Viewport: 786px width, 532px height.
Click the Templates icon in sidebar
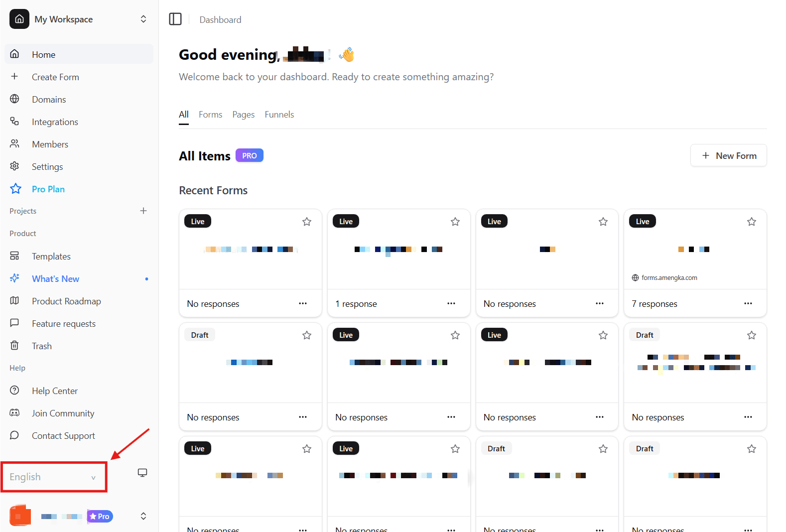tap(14, 256)
